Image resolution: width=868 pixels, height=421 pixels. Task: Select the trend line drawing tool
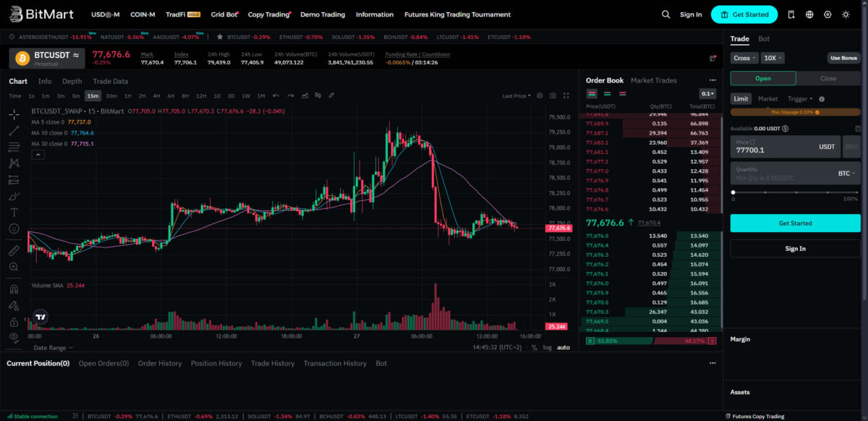(x=14, y=131)
